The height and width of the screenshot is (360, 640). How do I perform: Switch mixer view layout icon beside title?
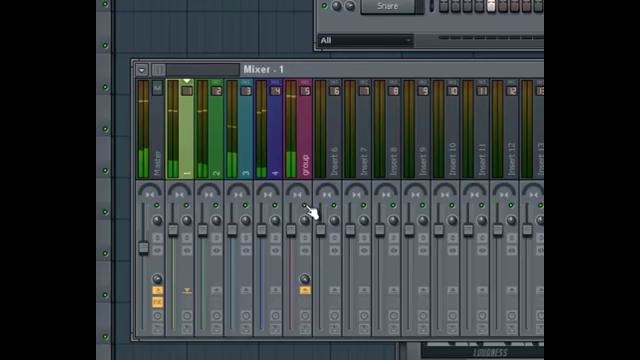159,69
